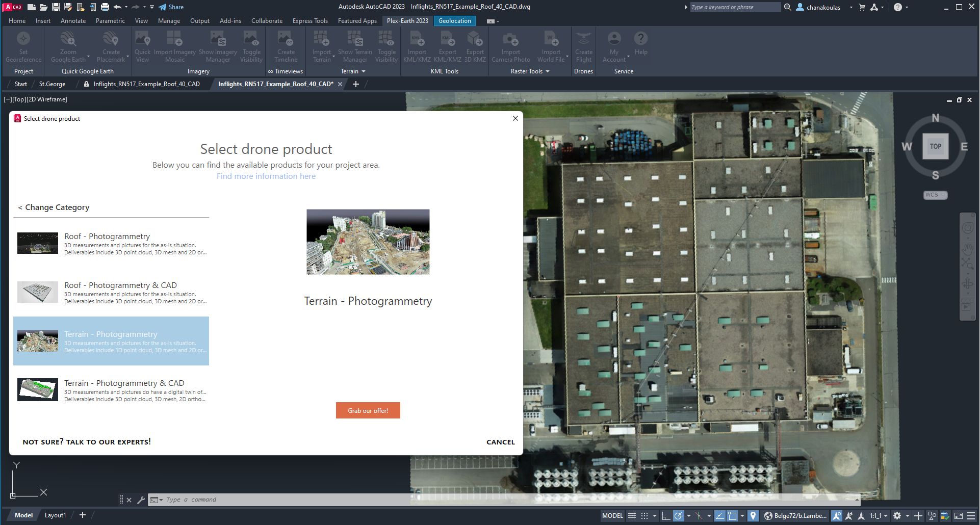Toggle Isometric Drafting in status bar

699,516
